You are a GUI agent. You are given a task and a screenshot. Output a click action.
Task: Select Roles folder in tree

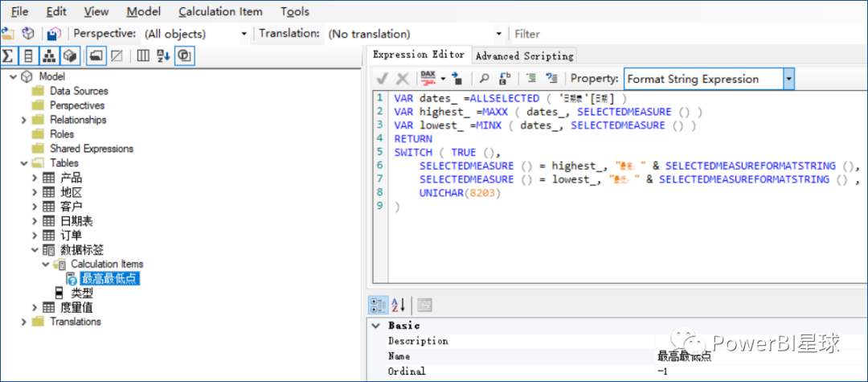[x=62, y=134]
